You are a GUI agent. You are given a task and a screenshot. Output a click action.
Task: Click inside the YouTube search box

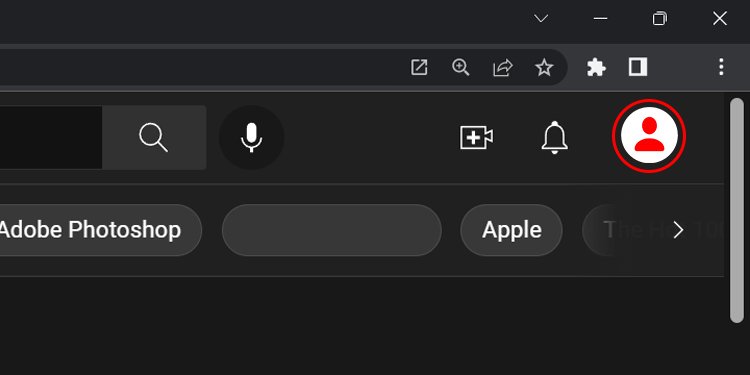click(x=51, y=137)
